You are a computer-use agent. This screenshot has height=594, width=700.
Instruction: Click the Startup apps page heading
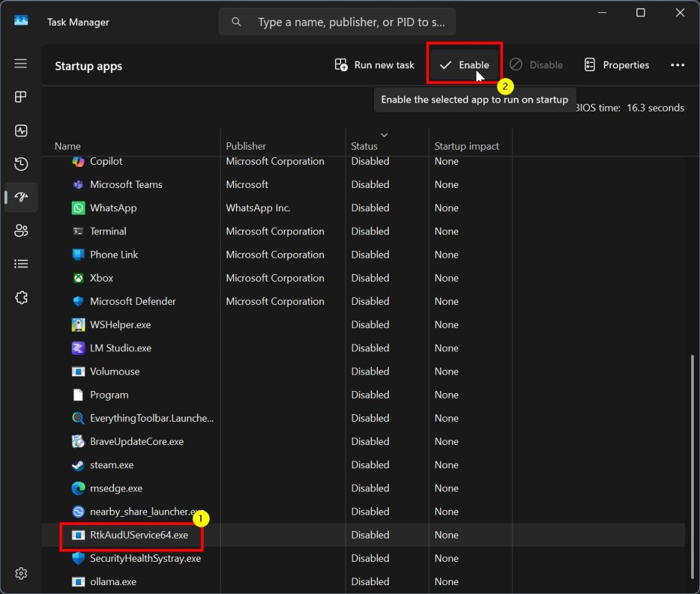pyautogui.click(x=88, y=66)
